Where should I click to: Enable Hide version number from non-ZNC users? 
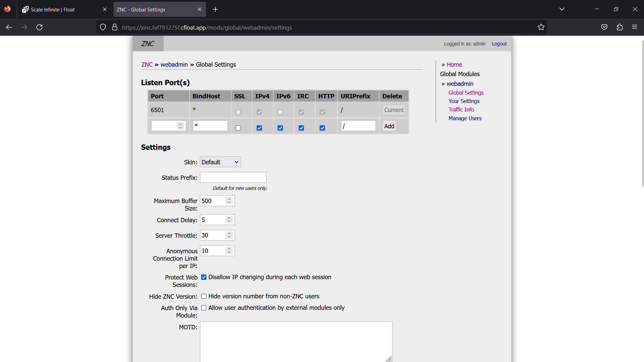tap(204, 296)
